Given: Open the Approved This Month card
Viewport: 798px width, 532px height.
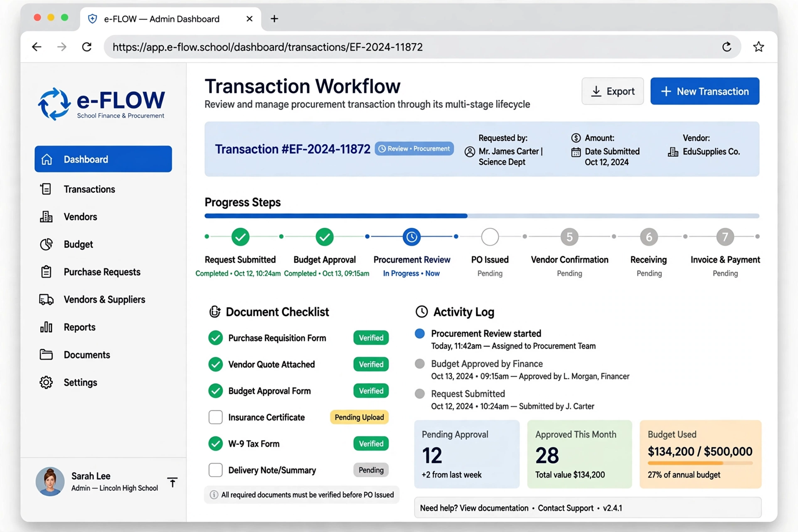Looking at the screenshot, I should pos(579,454).
